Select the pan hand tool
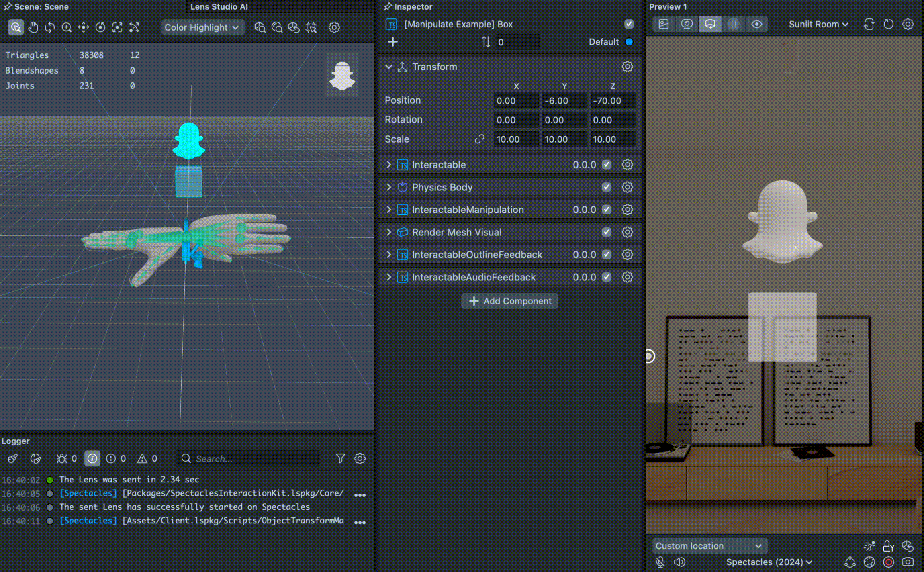924x572 pixels. coord(33,27)
